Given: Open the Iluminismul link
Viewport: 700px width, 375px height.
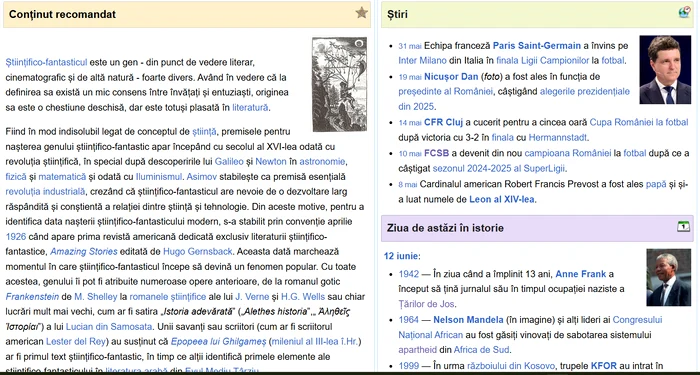Looking at the screenshot, I should 159,176.
